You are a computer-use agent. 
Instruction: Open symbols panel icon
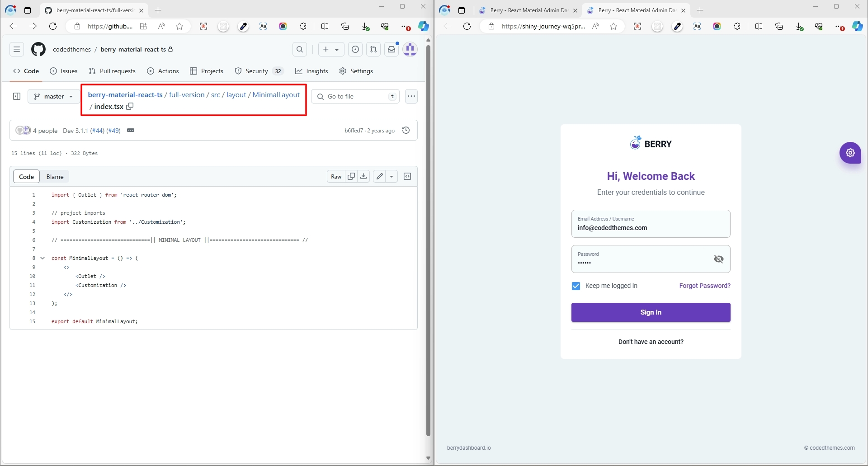coord(407,177)
